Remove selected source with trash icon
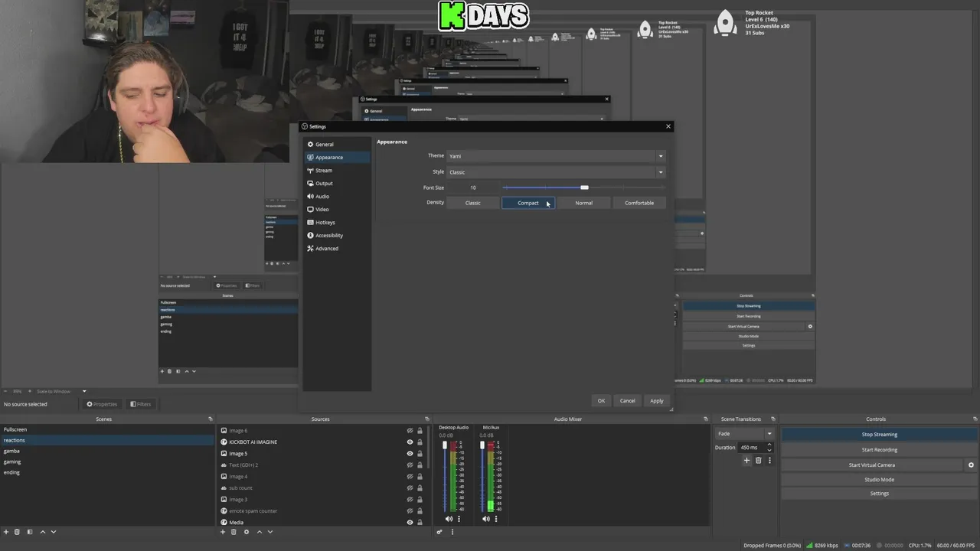The width and height of the screenshot is (980, 551). 234,532
